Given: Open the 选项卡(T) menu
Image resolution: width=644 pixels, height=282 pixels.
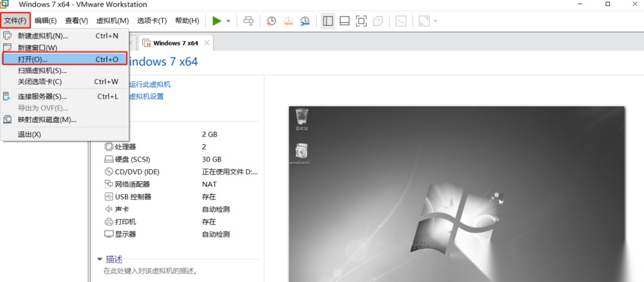Looking at the screenshot, I should pos(151,20).
